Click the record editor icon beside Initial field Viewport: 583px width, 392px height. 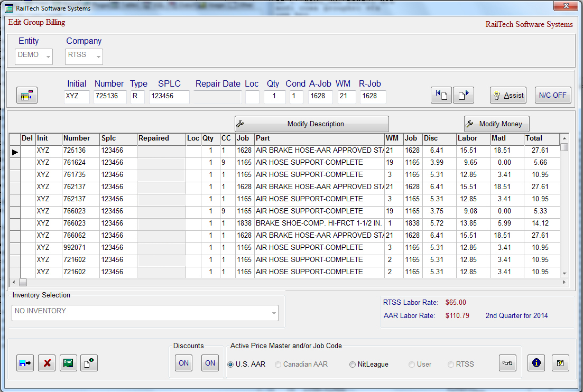click(x=26, y=95)
